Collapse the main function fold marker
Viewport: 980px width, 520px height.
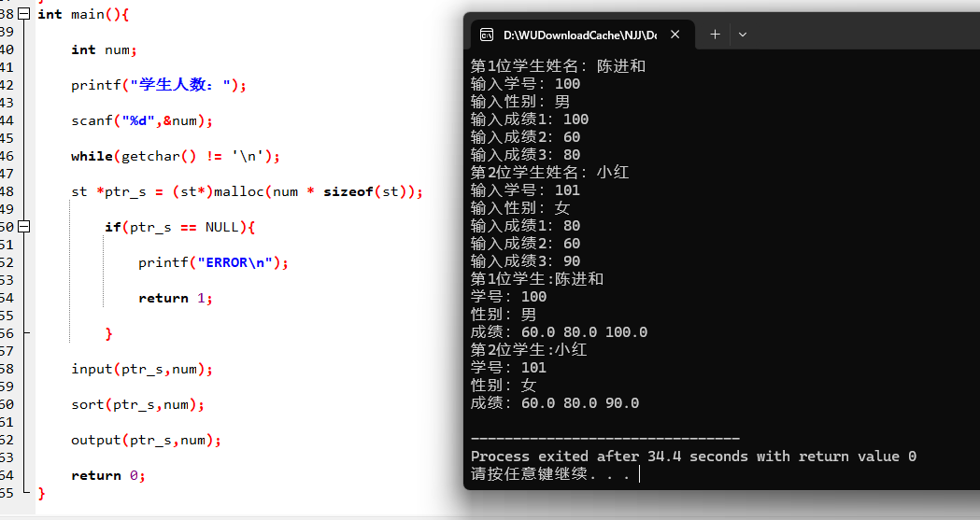tap(23, 14)
